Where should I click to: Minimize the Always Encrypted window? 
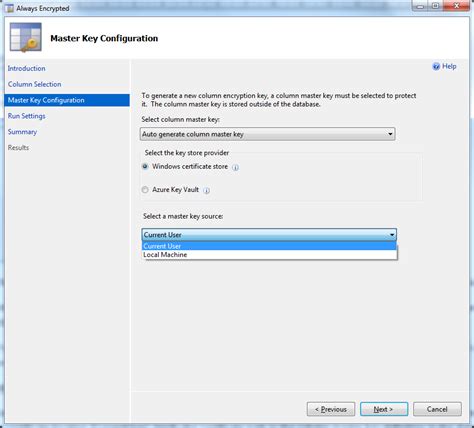[420, 6]
